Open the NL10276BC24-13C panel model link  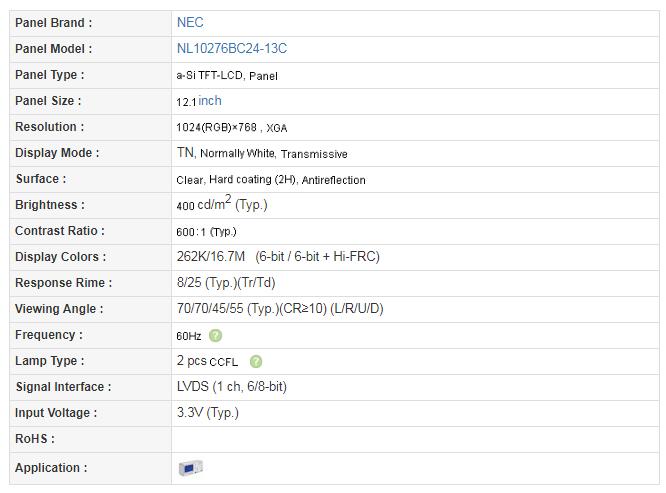click(232, 48)
